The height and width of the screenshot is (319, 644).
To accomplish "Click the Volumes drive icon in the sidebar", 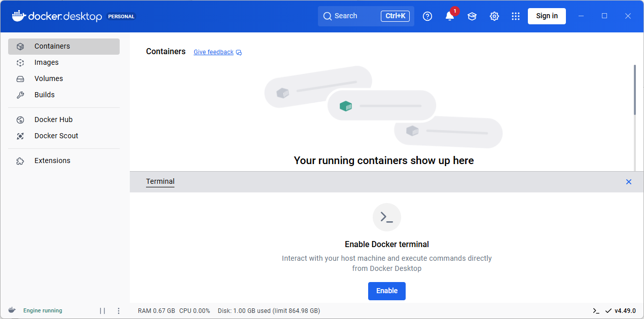I will (20, 78).
